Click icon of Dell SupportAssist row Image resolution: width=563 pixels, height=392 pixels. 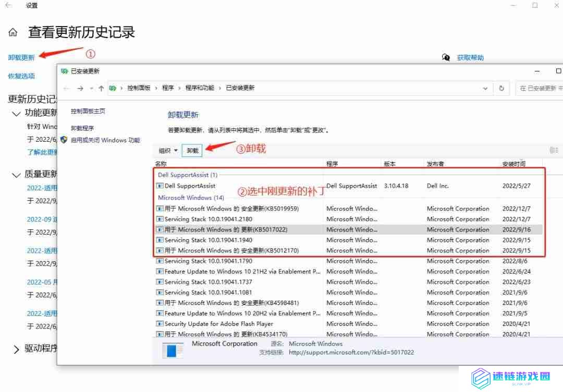(160, 186)
